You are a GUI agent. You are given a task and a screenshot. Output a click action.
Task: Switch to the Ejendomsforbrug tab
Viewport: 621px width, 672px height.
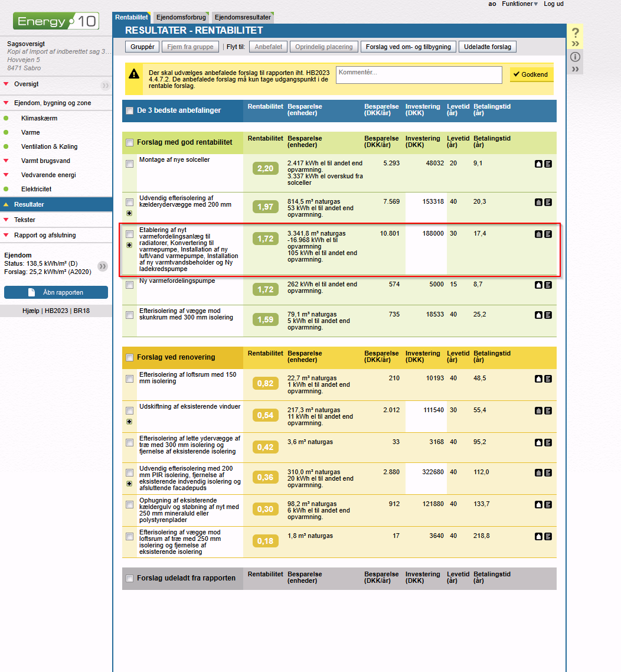181,18
